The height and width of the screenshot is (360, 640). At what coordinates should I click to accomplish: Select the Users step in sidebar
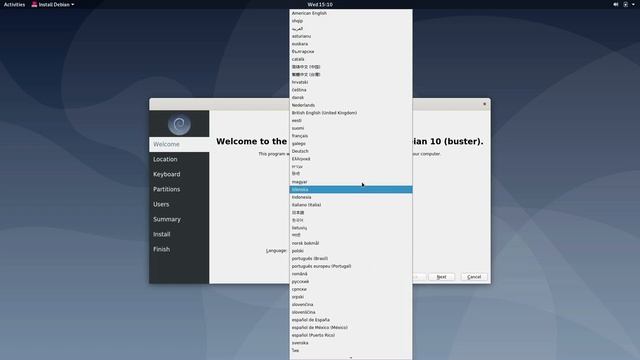(x=179, y=204)
